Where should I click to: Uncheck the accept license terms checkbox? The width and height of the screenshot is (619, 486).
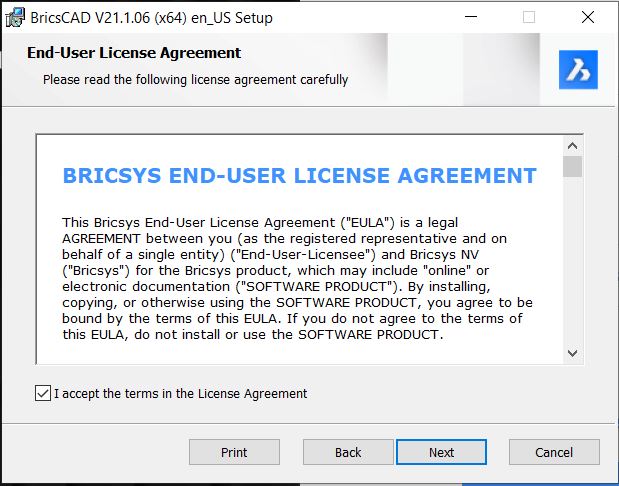pos(43,393)
